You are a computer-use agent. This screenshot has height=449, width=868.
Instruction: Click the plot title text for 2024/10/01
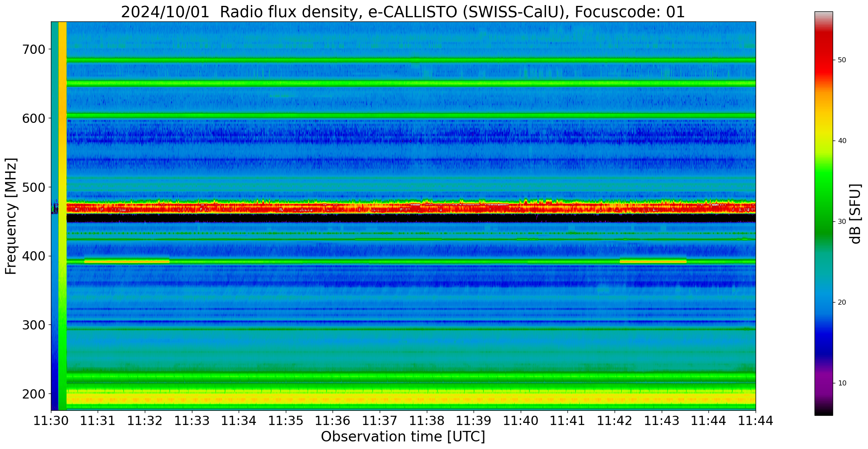(403, 12)
